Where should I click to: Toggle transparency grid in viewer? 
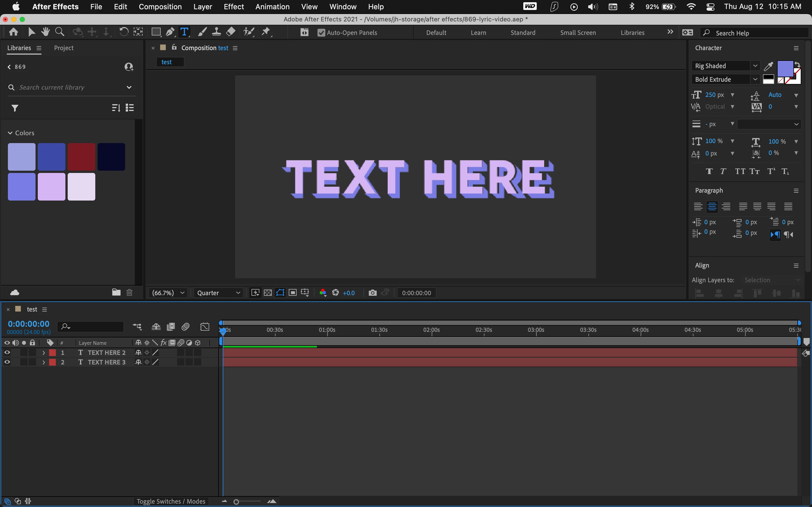point(268,293)
